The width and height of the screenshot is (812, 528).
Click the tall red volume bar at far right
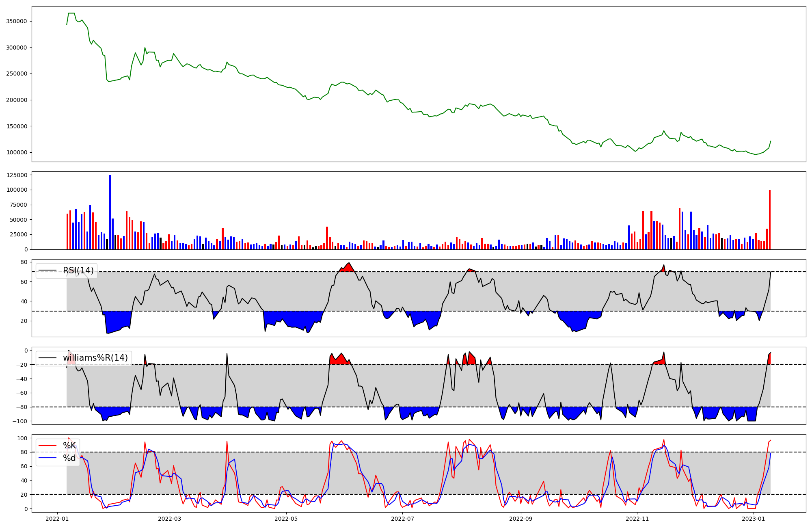(x=769, y=219)
